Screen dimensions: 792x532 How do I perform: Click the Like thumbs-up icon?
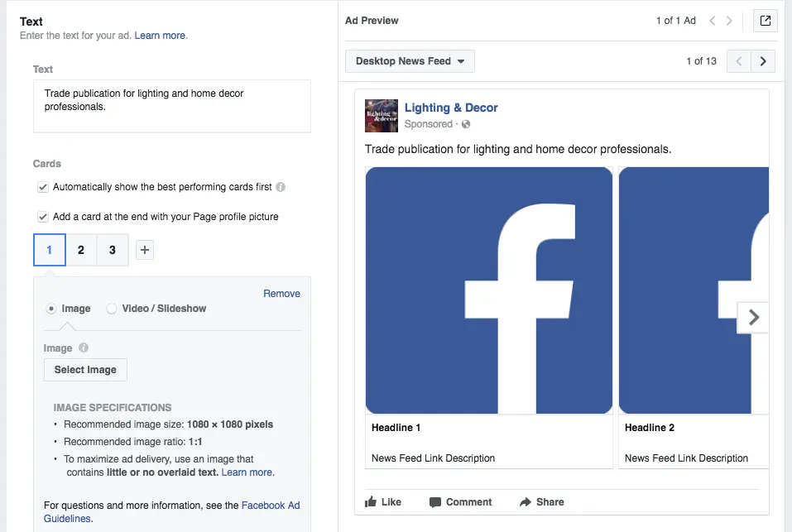tap(371, 501)
